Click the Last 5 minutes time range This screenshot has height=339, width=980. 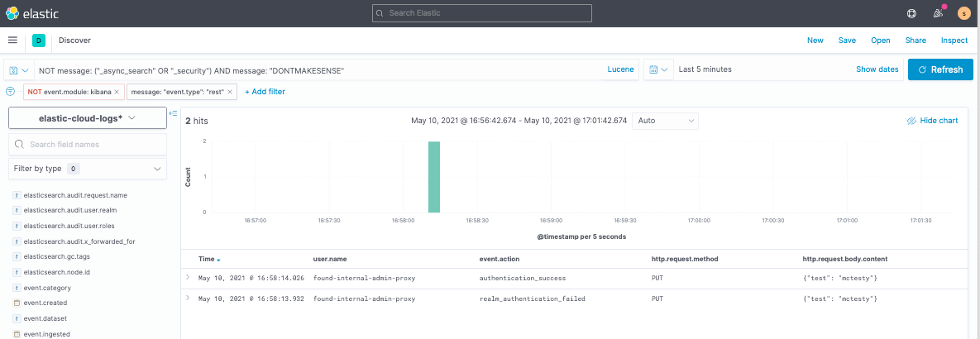click(x=705, y=70)
